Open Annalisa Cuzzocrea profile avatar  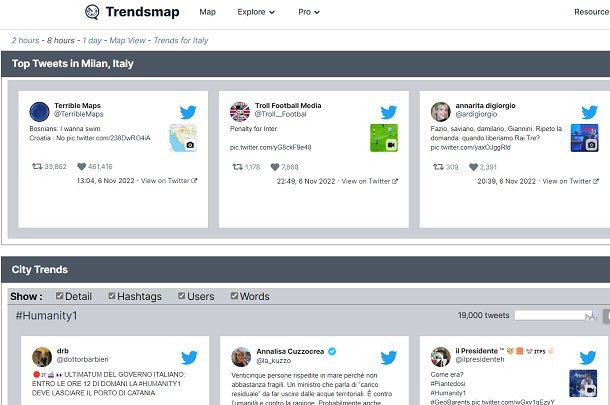point(241,357)
